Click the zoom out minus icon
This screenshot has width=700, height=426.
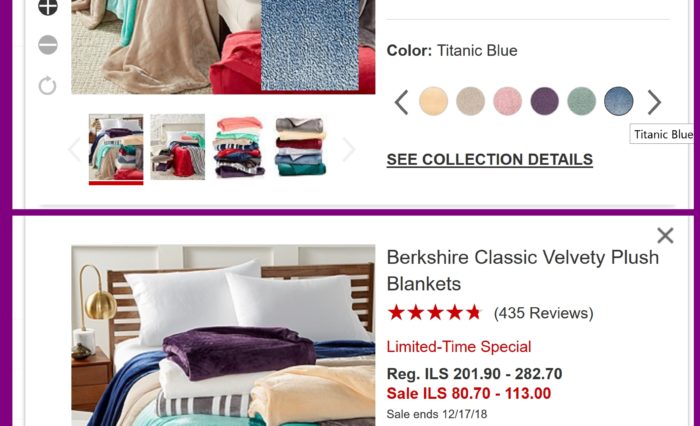coord(48,45)
